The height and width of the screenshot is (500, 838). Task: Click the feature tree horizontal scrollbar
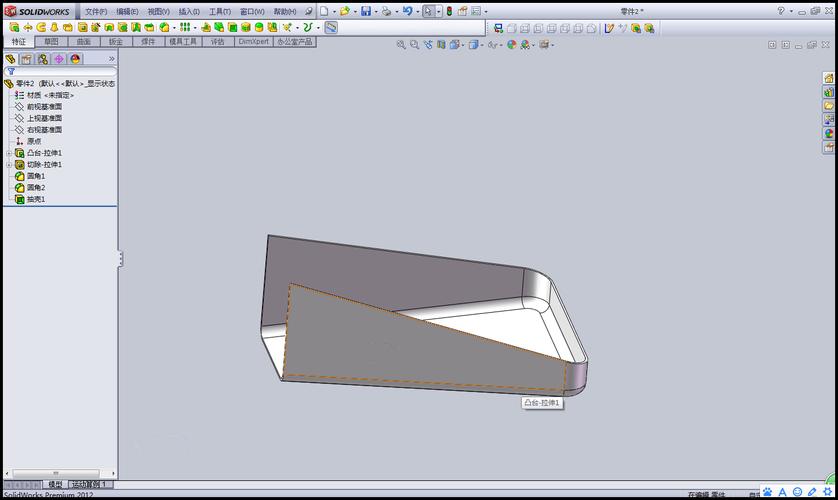click(x=56, y=473)
